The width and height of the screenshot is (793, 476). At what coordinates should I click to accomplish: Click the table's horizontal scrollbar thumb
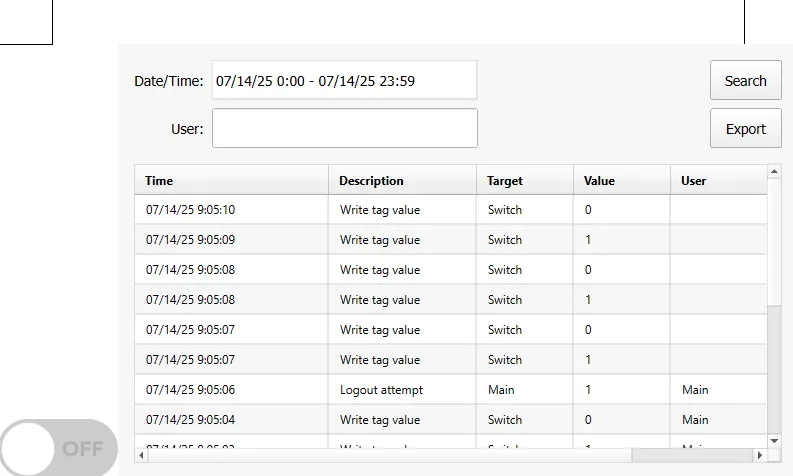(390, 455)
